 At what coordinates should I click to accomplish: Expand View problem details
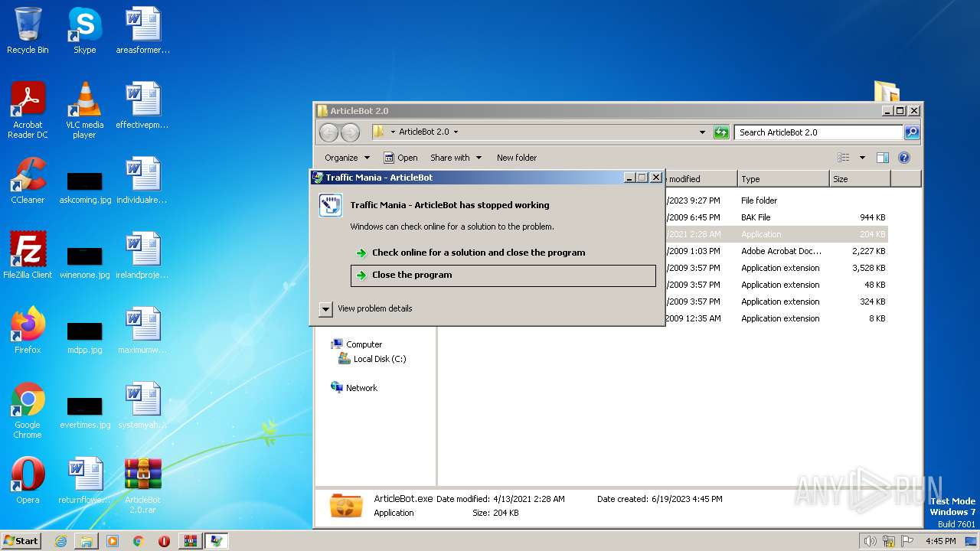[366, 308]
